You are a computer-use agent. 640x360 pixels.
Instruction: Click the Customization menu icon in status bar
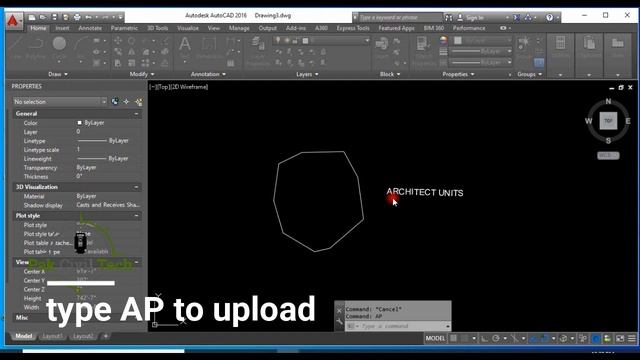click(631, 338)
